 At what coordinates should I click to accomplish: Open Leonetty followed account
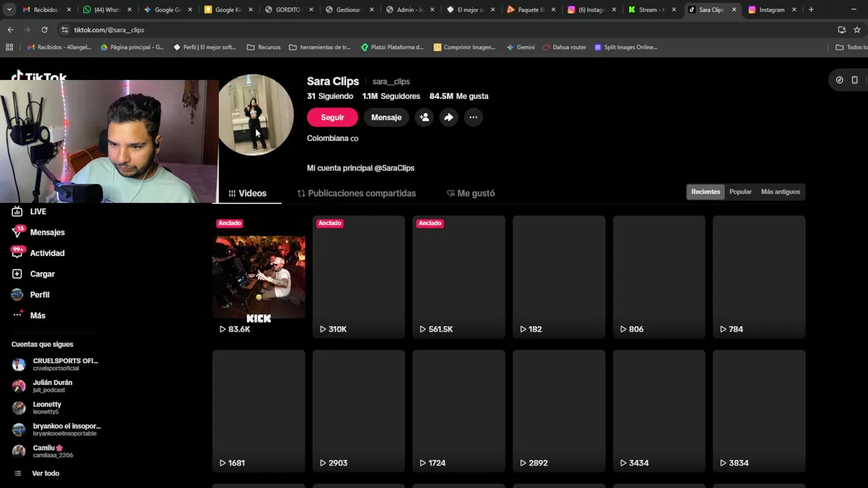tap(37, 407)
